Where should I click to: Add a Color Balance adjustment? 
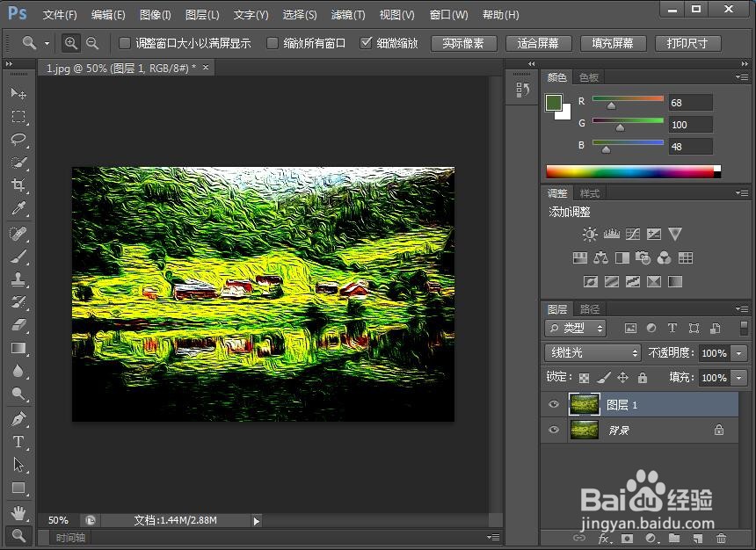click(x=600, y=258)
